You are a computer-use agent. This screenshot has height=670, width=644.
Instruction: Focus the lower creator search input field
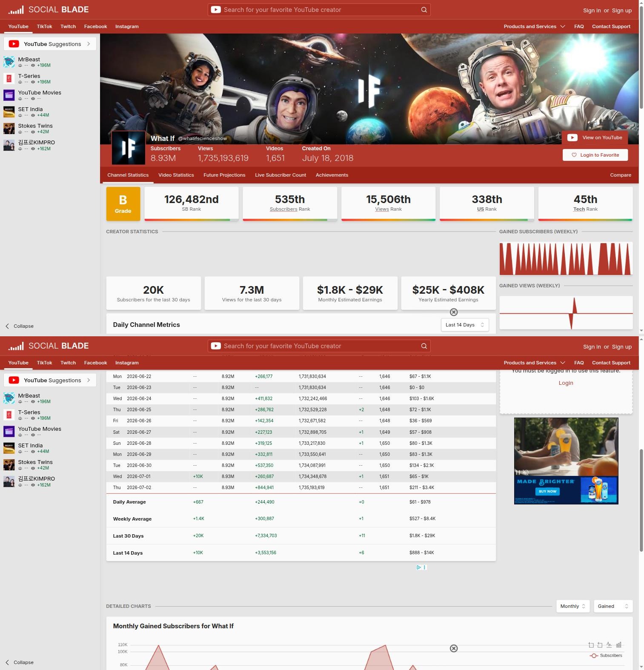319,346
